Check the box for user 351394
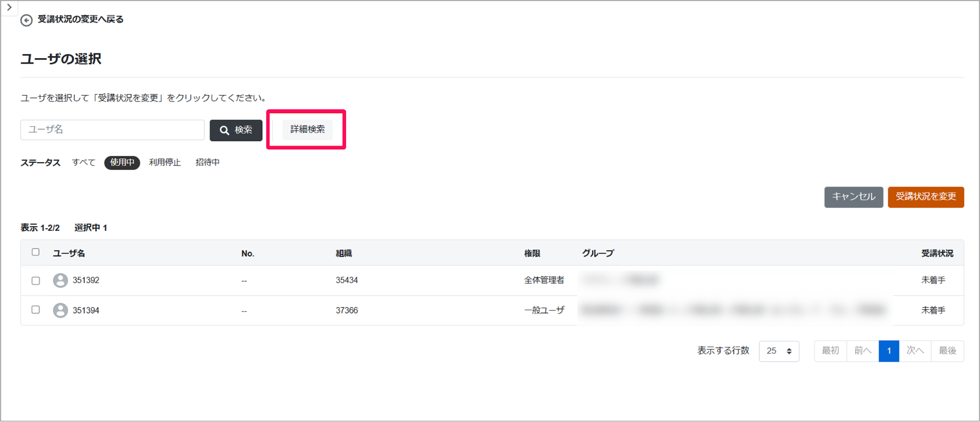Viewport: 980px width, 422px height. click(x=36, y=310)
